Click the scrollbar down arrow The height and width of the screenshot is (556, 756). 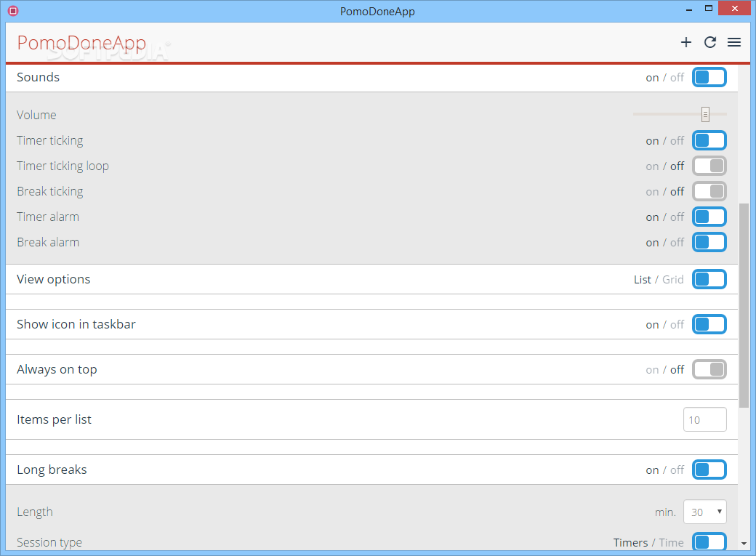click(744, 544)
